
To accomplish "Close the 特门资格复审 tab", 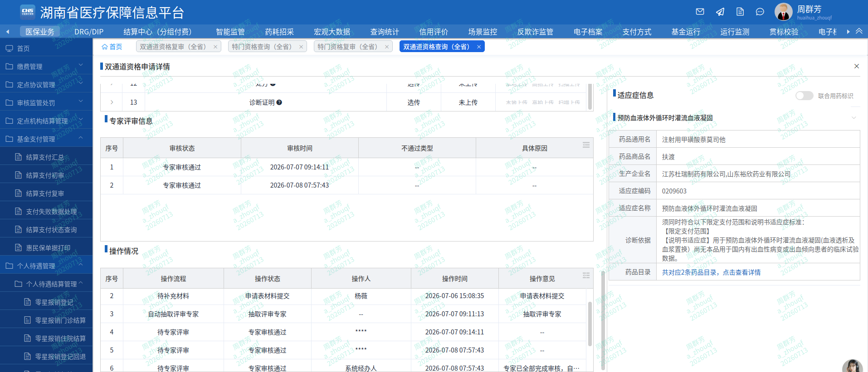I will click(387, 47).
